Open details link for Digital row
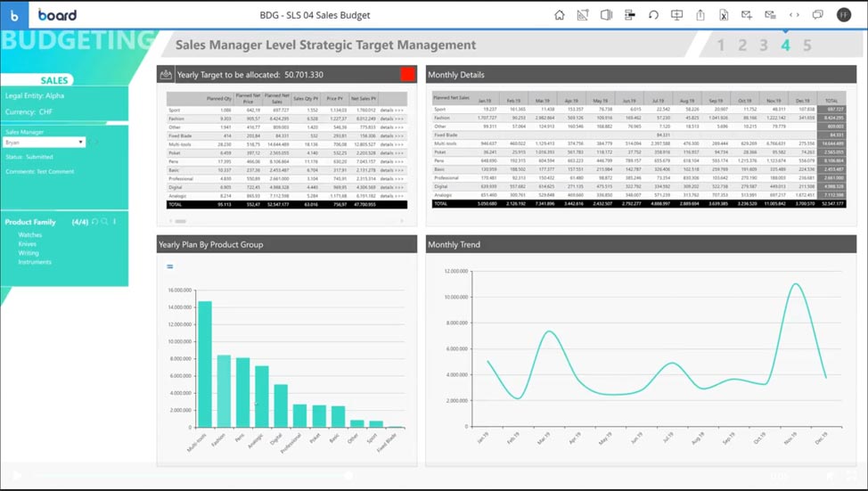 click(x=392, y=187)
